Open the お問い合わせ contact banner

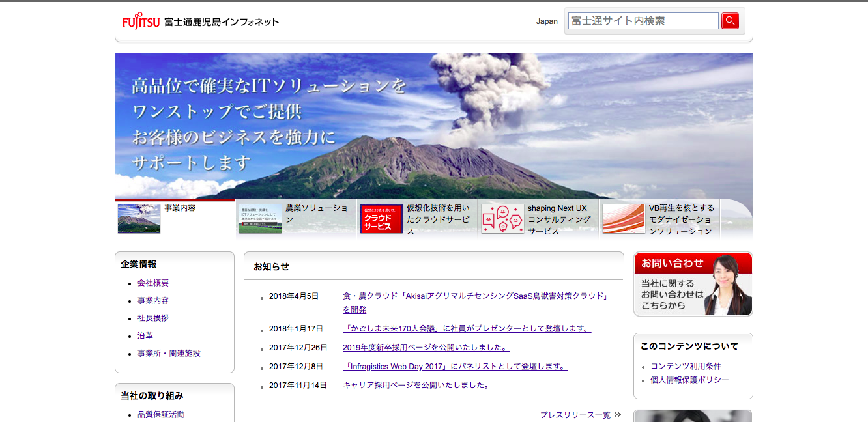click(693, 284)
